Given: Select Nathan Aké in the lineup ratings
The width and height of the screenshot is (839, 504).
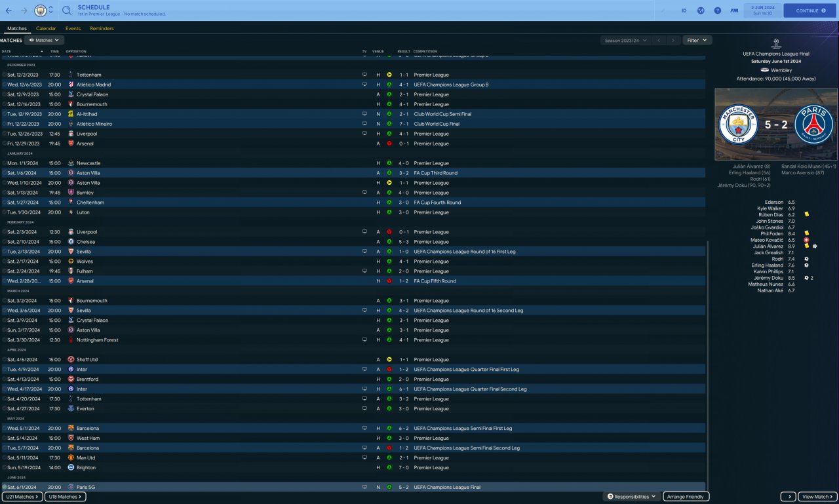Looking at the screenshot, I should tap(770, 290).
